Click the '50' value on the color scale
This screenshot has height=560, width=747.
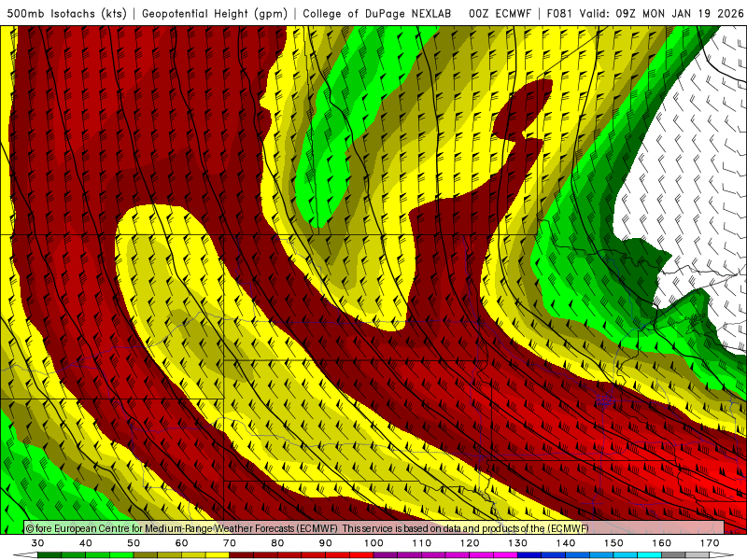134,543
